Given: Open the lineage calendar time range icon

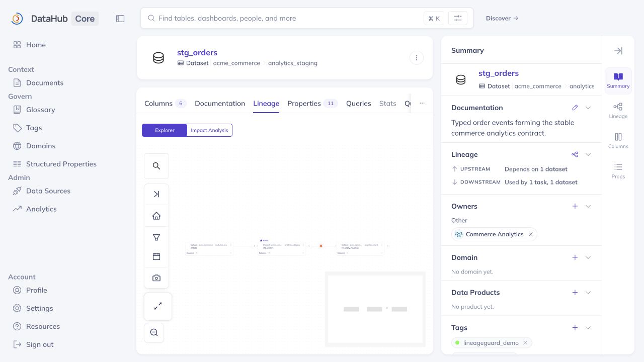Looking at the screenshot, I should (x=156, y=256).
